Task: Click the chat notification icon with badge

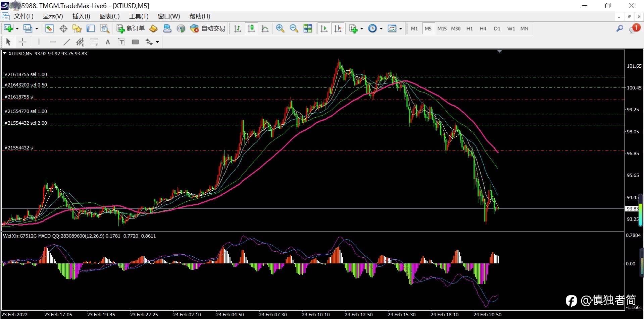Action: coord(634,29)
